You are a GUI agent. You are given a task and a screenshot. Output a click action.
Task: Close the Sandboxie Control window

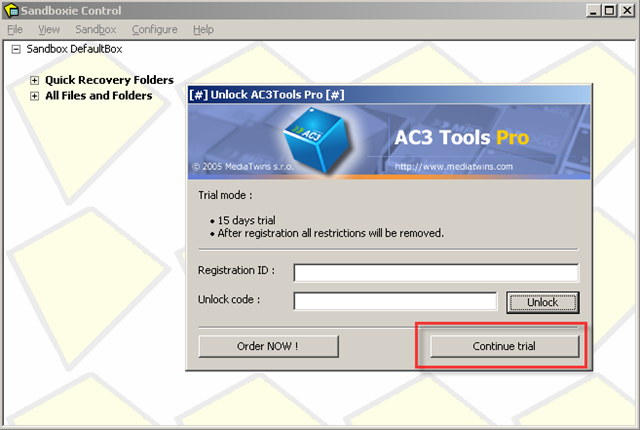tap(627, 10)
